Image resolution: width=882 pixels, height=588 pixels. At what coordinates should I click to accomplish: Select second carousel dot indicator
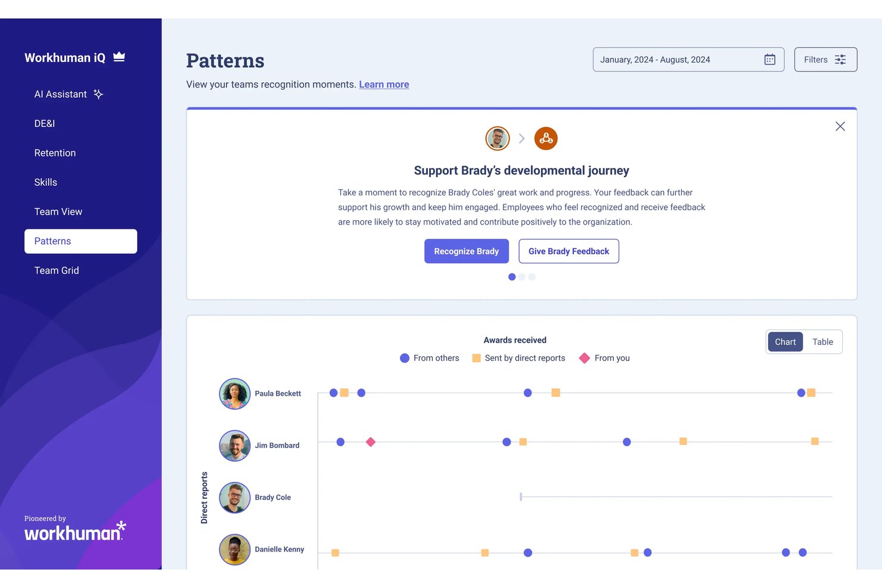522,277
